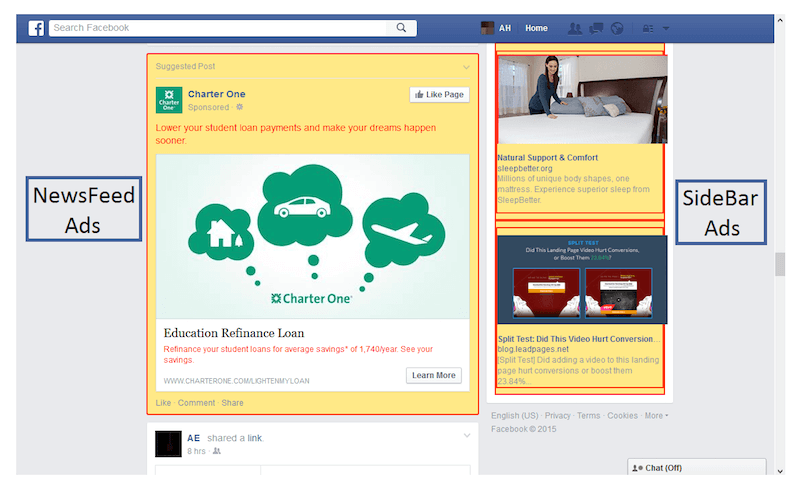Click the audience icon next to 8 hrs

[x=217, y=451]
